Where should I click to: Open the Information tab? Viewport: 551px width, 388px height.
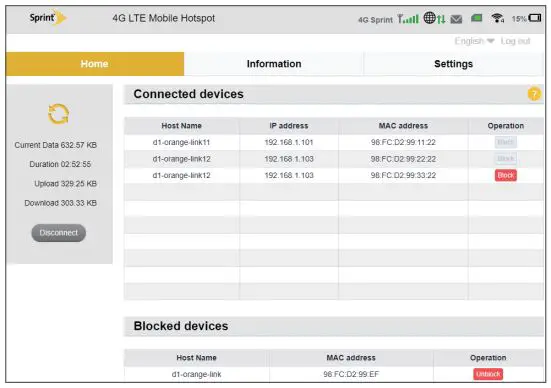click(x=274, y=64)
